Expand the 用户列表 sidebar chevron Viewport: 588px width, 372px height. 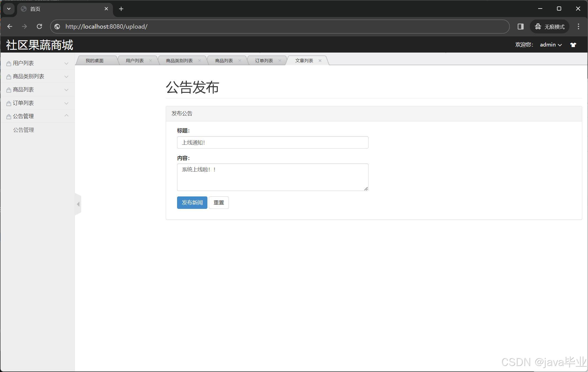66,63
